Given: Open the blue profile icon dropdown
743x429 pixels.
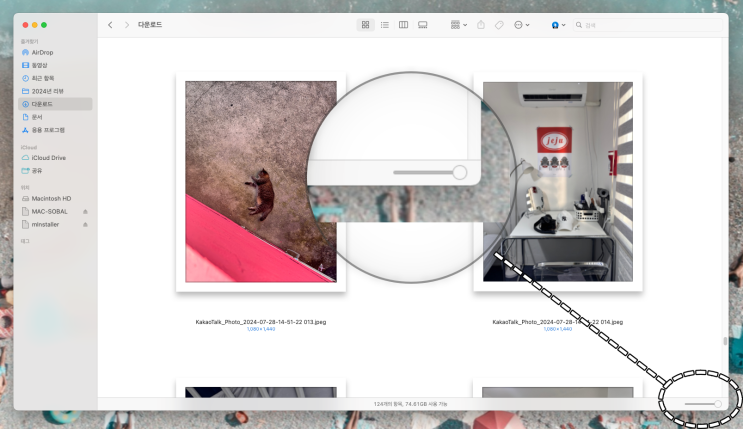Looking at the screenshot, I should [x=558, y=25].
